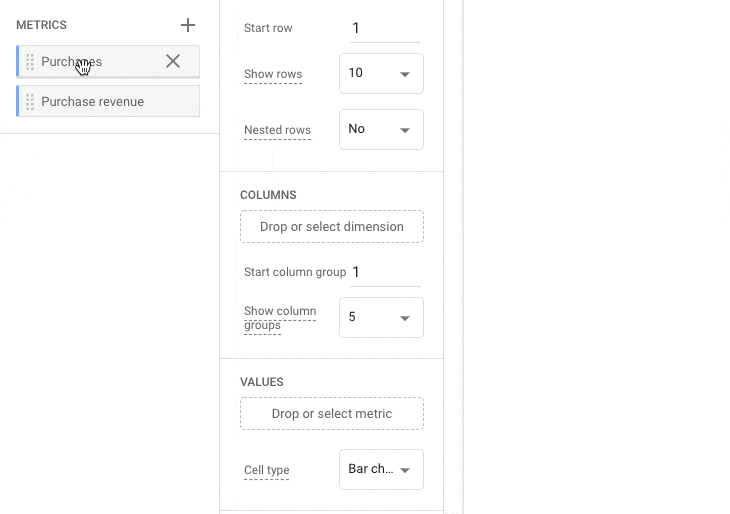Image resolution: width=730 pixels, height=514 pixels.
Task: Expand the Nested rows dropdown
Action: tap(381, 130)
